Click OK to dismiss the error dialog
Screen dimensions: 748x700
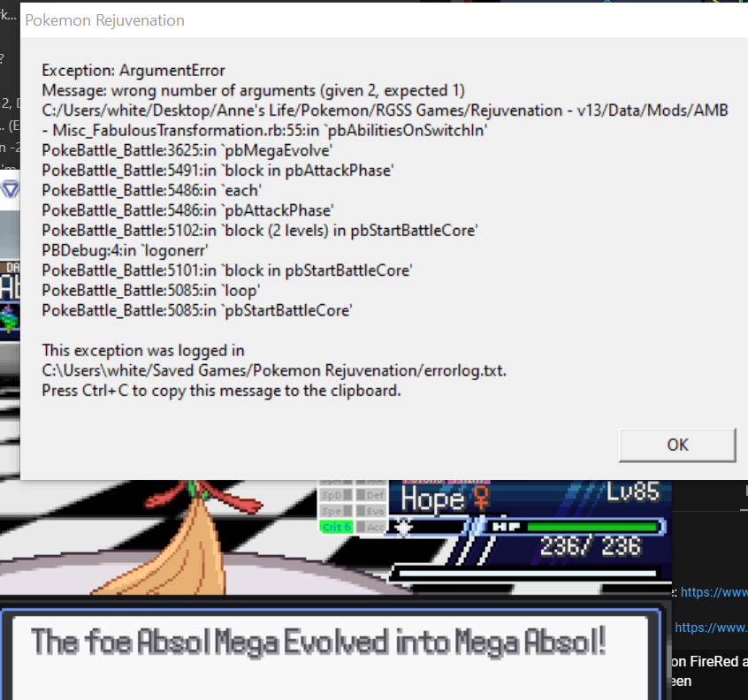[677, 445]
